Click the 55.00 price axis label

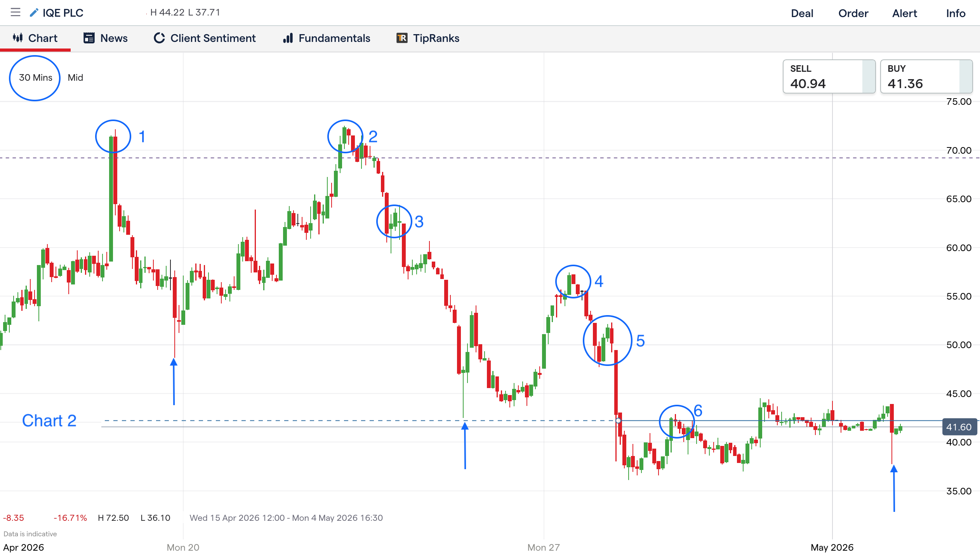959,296
